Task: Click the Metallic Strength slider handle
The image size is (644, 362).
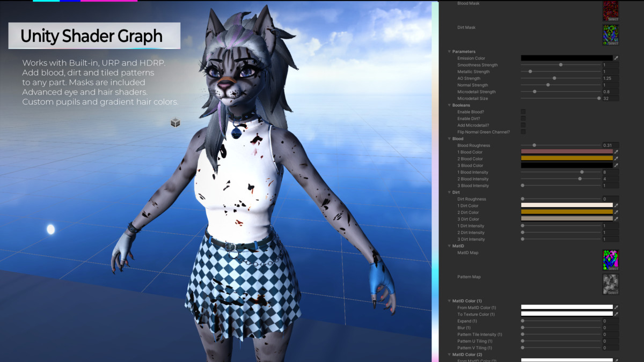Action: (530, 71)
